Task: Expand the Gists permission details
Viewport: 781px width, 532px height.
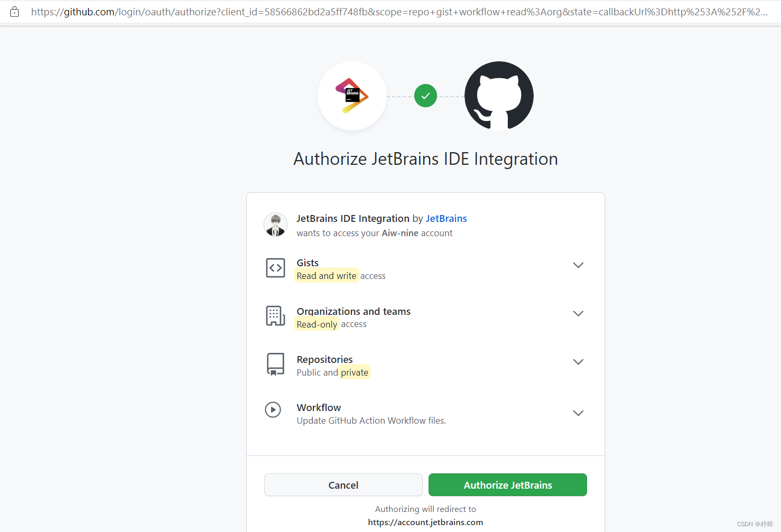Action: pyautogui.click(x=578, y=265)
